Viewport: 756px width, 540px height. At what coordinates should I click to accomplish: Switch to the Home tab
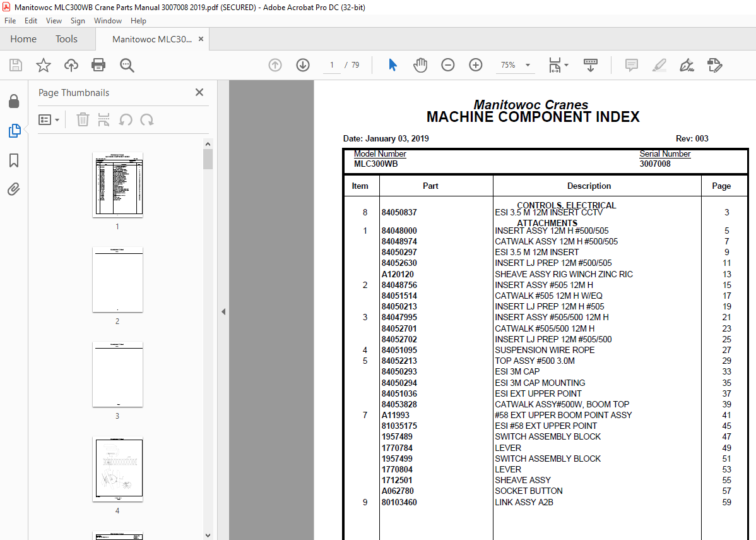coord(23,39)
